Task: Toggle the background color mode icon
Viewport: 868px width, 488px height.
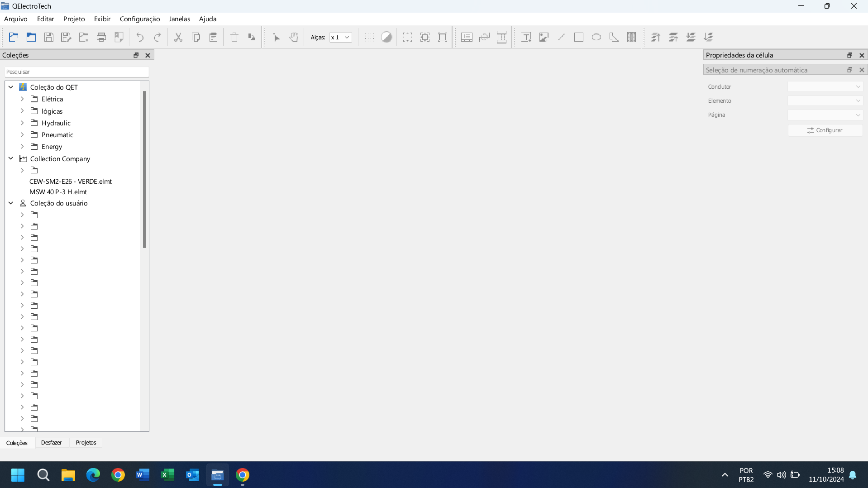Action: coord(386,37)
